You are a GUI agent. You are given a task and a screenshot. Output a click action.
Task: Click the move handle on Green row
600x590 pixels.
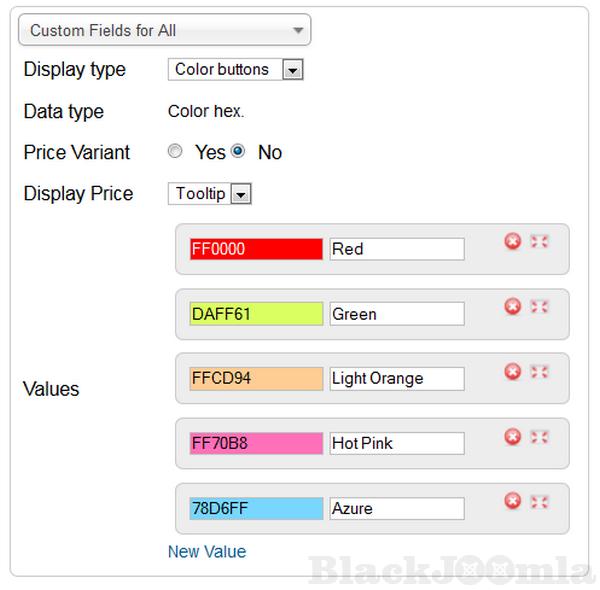pos(539,307)
